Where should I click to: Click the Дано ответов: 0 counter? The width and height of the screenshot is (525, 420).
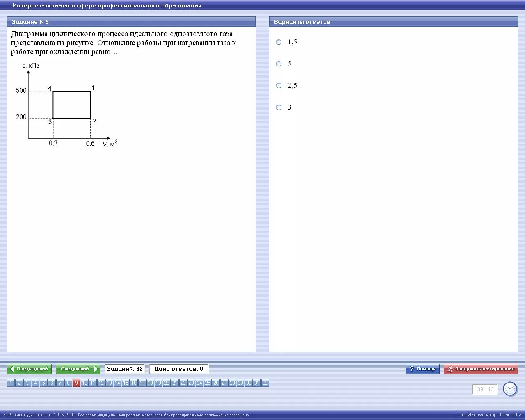[179, 369]
